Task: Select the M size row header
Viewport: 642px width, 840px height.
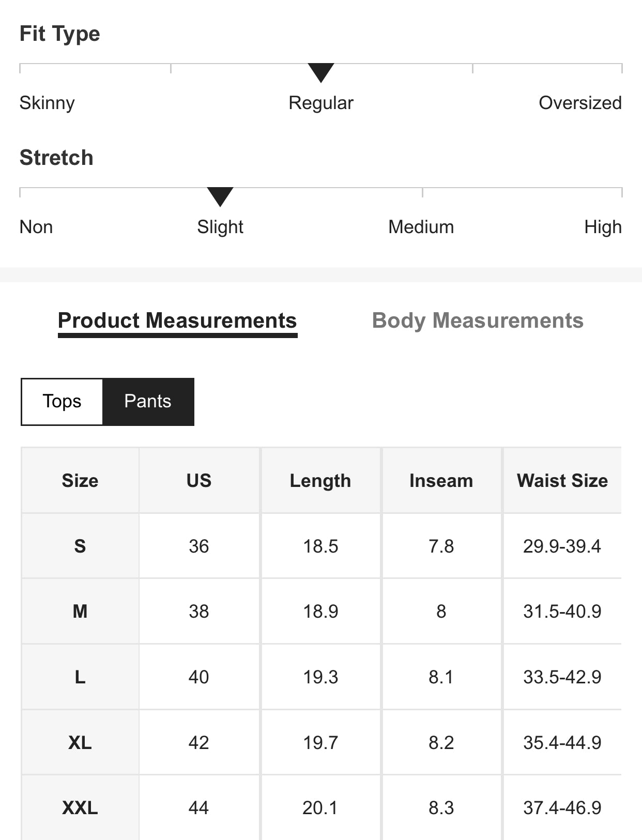Action: [x=80, y=612]
